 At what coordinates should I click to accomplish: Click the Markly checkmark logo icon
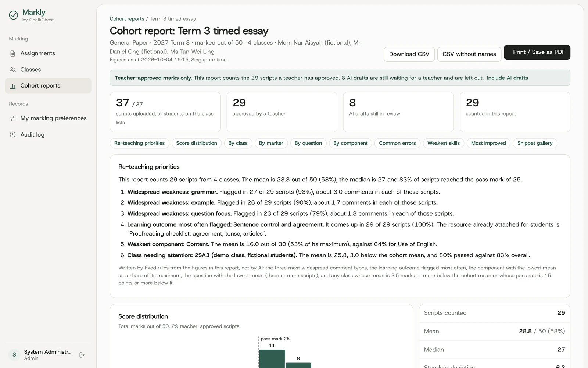pos(14,15)
